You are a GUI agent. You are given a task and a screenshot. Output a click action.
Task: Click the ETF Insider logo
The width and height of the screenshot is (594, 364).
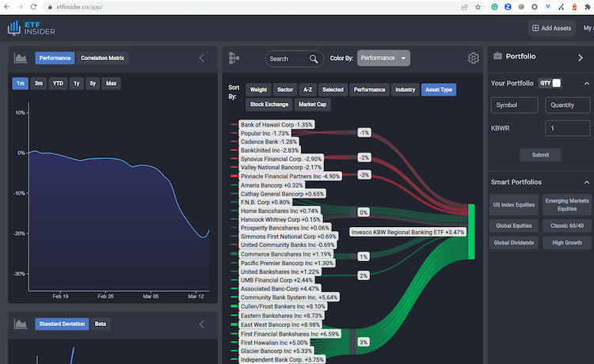31,28
